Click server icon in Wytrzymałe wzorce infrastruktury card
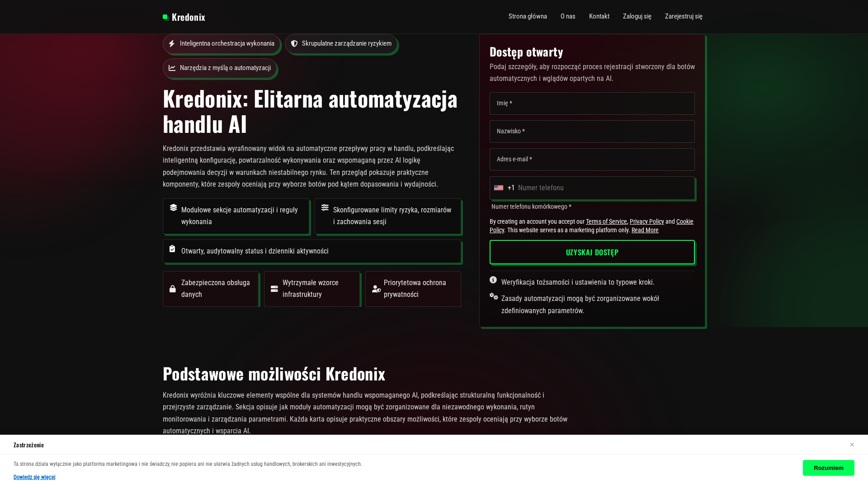 point(274,289)
